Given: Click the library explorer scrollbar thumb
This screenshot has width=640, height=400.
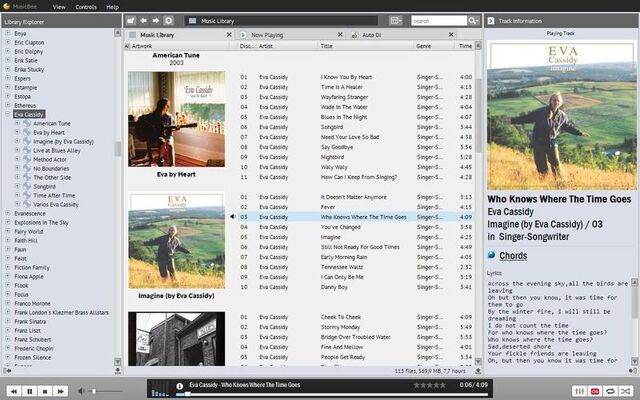Looking at the screenshot, I should 118,149.
